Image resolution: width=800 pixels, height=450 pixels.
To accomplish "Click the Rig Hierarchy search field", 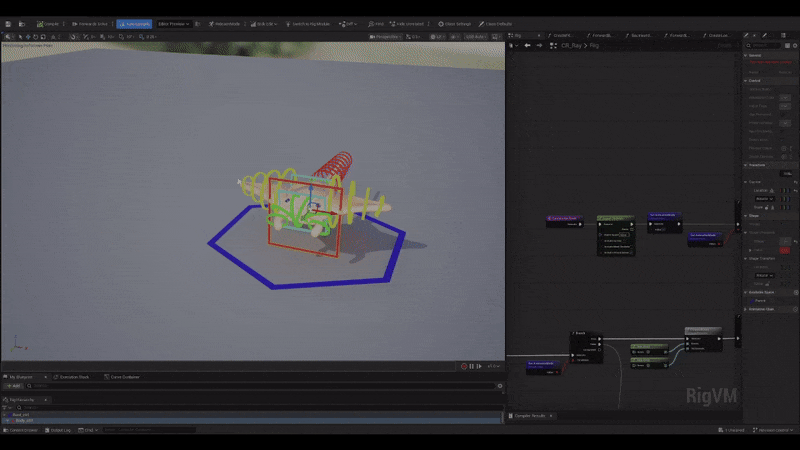I will pyautogui.click(x=258, y=408).
